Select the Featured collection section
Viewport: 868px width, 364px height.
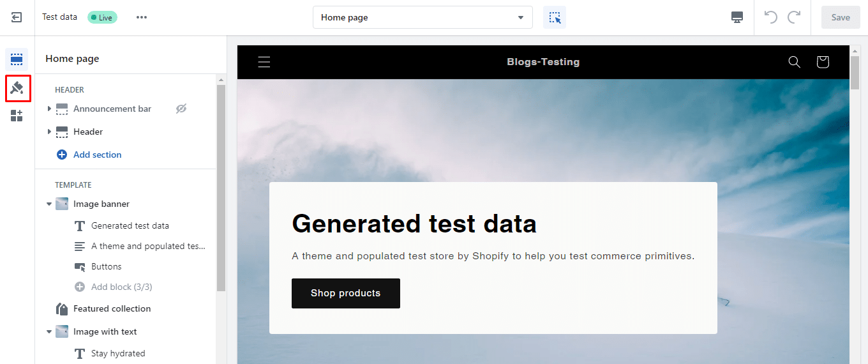click(x=112, y=308)
